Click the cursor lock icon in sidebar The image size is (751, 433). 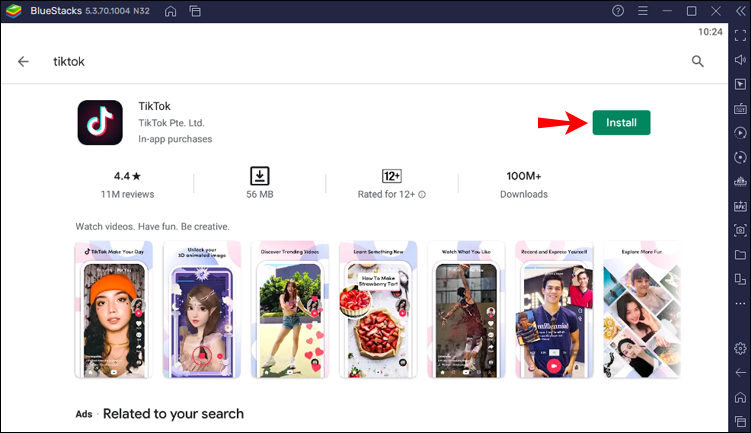tap(740, 84)
